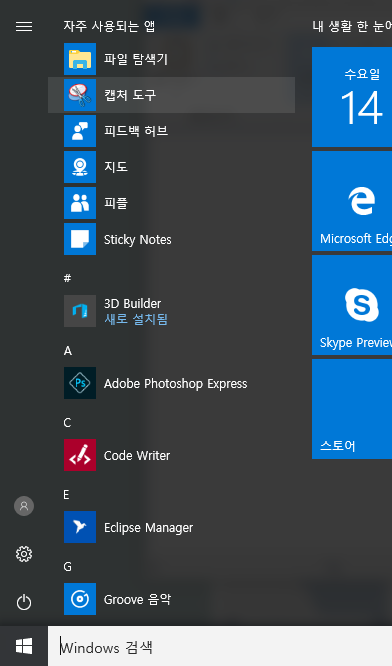Click the Code Writer label text
The height and width of the screenshot is (666, 392).
click(137, 455)
